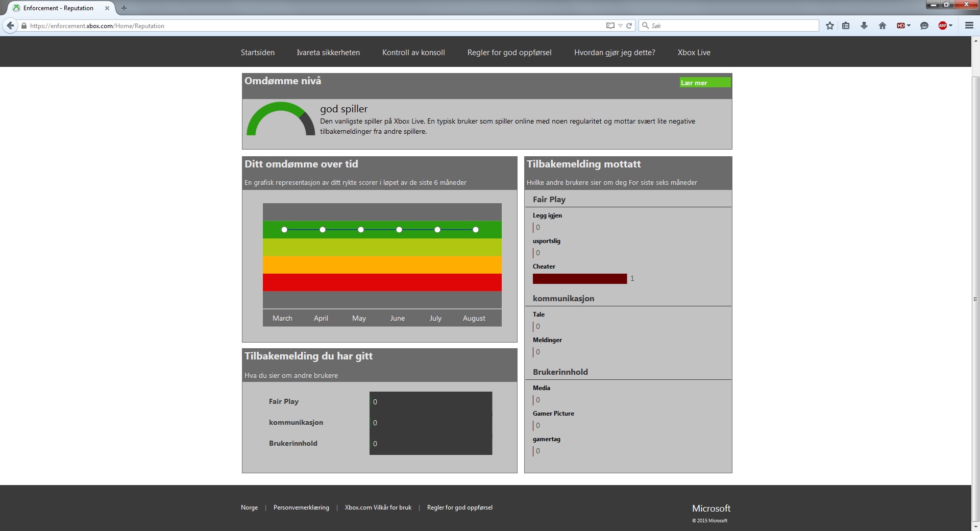Viewport: 980px width, 531px height.
Task: Click the August data point on chart
Action: pos(476,230)
